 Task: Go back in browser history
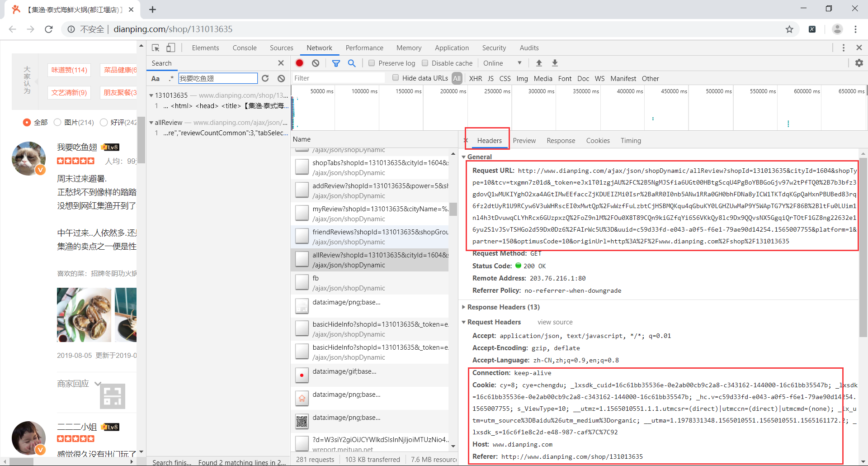pos(12,29)
